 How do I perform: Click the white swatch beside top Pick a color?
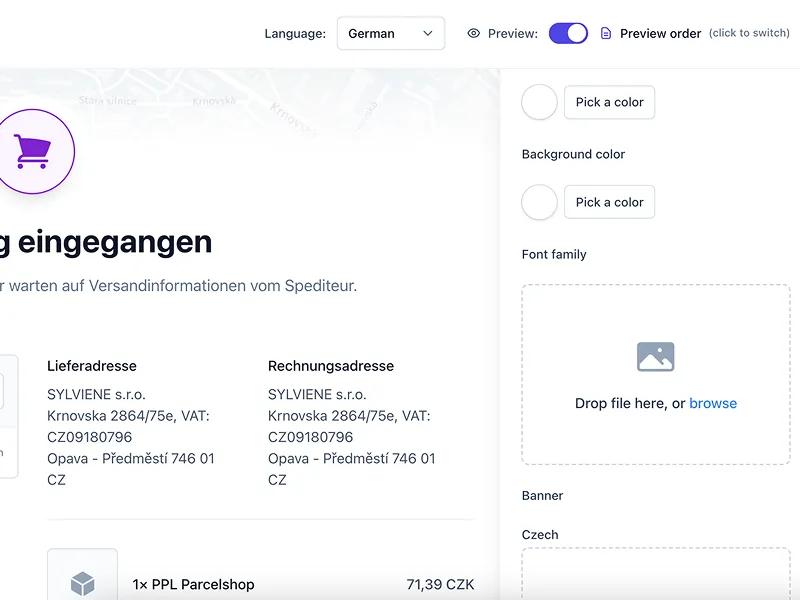pyautogui.click(x=539, y=102)
